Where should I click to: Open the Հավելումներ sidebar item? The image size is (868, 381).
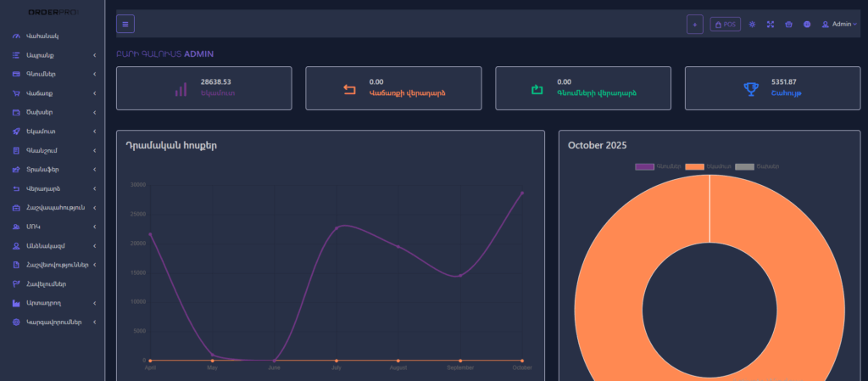[46, 283]
